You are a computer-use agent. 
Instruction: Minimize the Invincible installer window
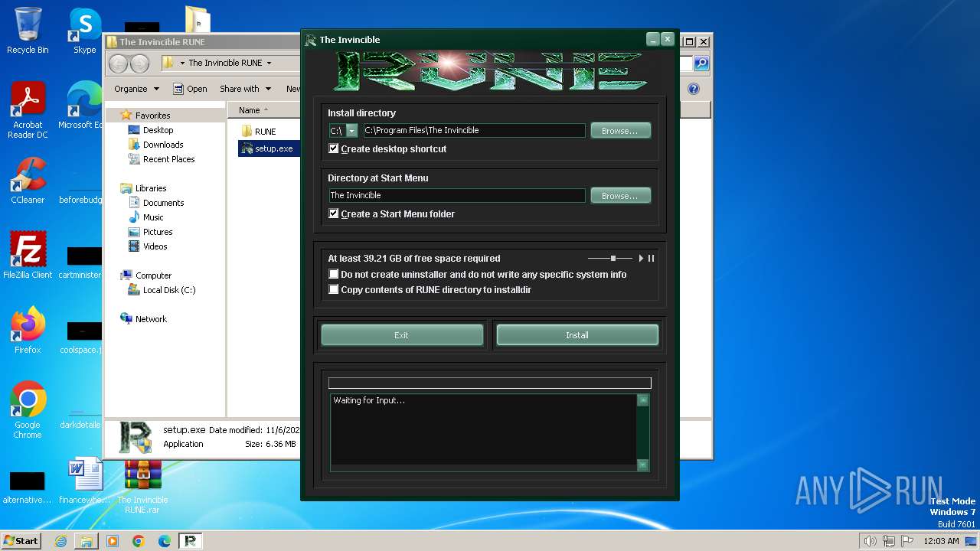coord(653,39)
